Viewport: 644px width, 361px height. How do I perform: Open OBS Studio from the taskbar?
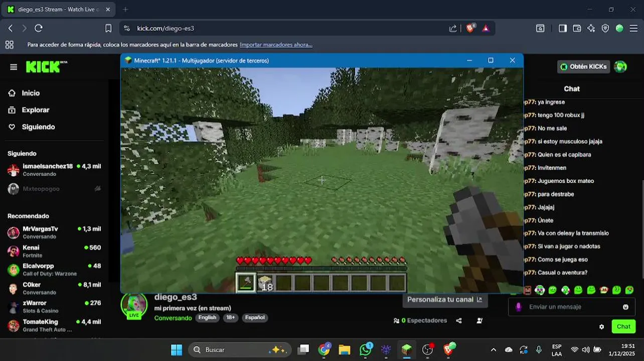[427, 350]
